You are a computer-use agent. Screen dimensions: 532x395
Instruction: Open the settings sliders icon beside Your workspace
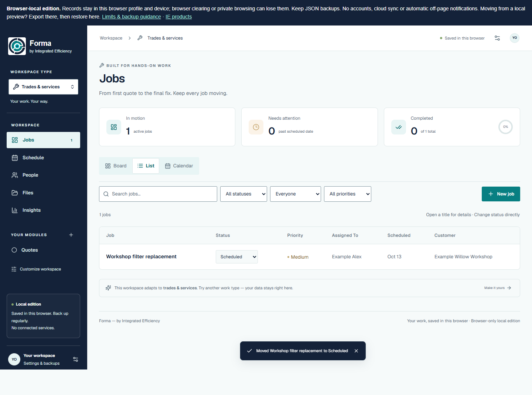[75, 360]
